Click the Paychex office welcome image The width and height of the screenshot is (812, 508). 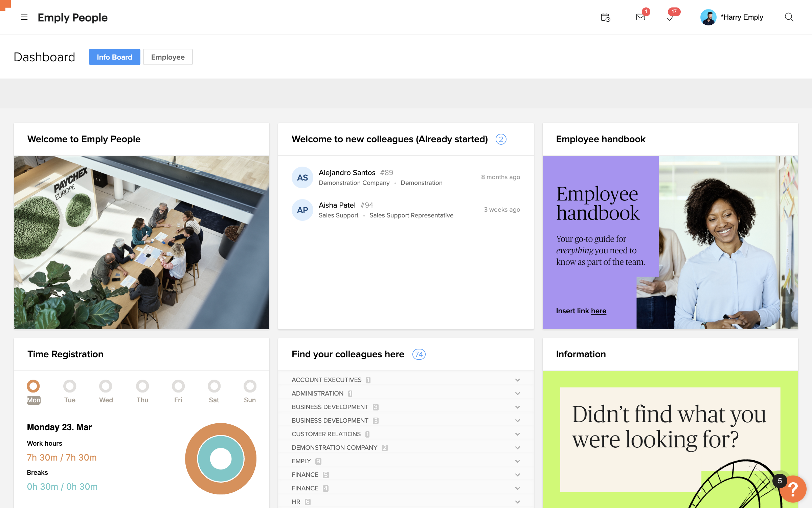click(141, 242)
